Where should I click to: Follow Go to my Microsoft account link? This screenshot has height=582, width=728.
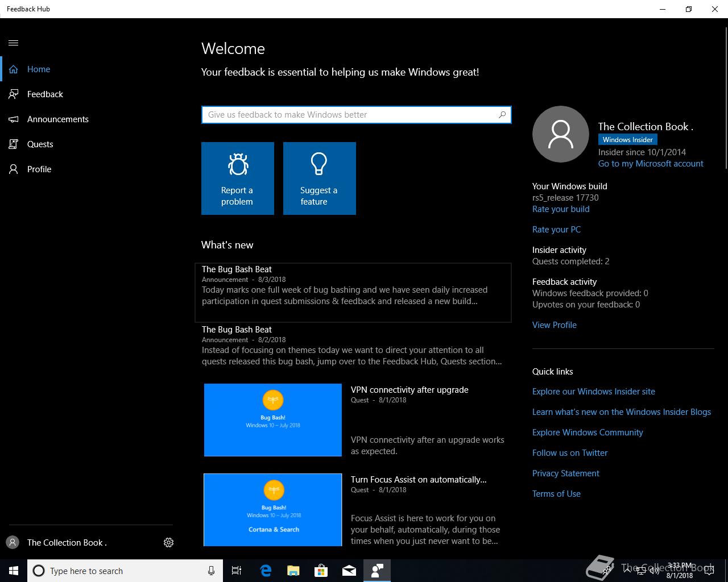coord(651,164)
